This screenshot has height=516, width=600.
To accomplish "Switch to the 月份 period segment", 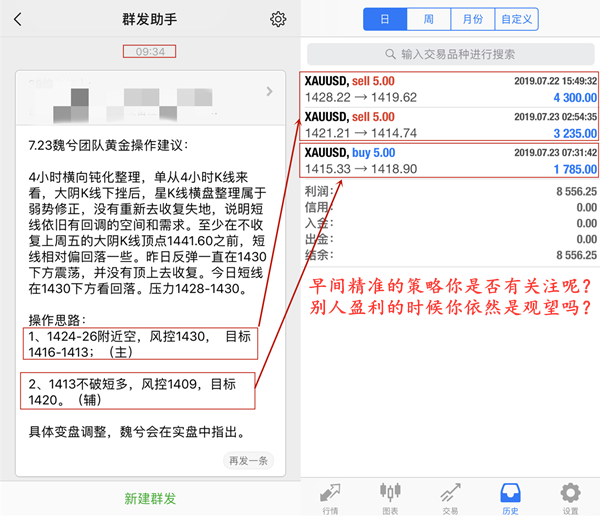I will pyautogui.click(x=473, y=19).
